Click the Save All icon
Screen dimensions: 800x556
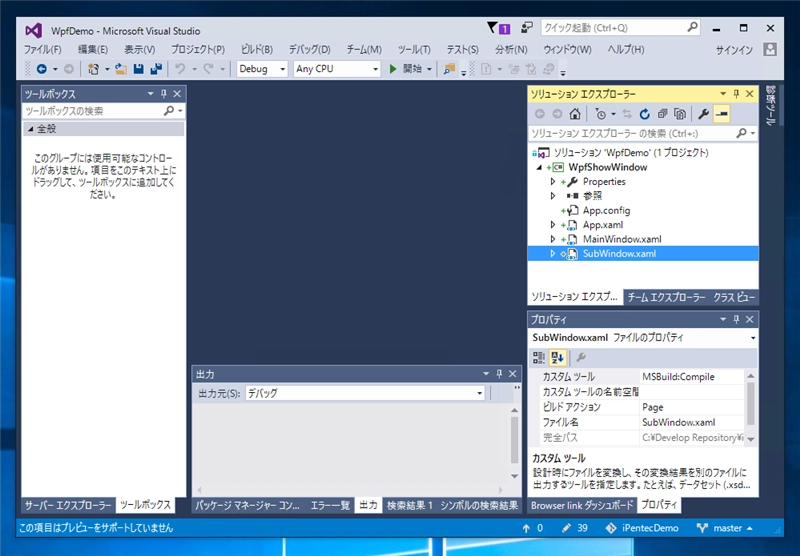tap(156, 69)
